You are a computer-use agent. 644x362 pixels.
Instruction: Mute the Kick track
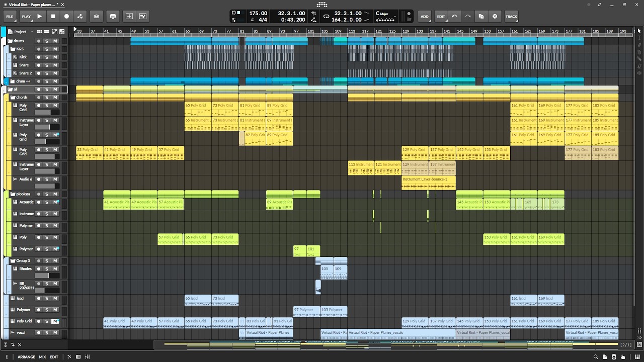coord(55,57)
